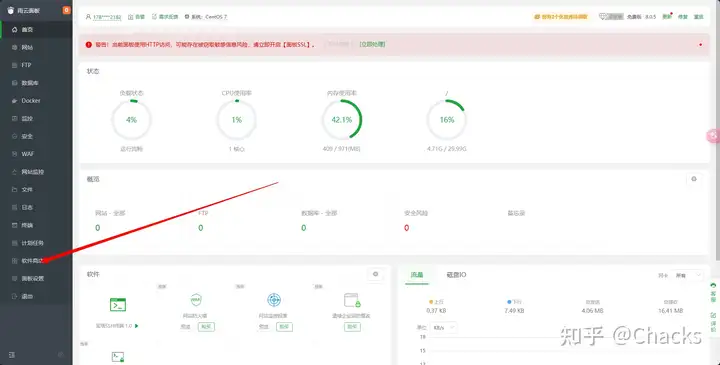
Task: Click the red 安全风险 count of 0
Action: 406,228
